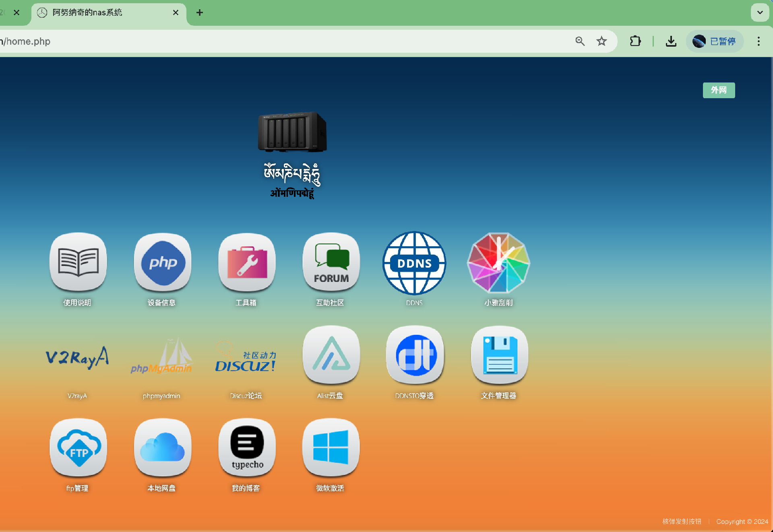773x532 pixels.
Task: Open the V2RayA logo
Action: [77, 357]
